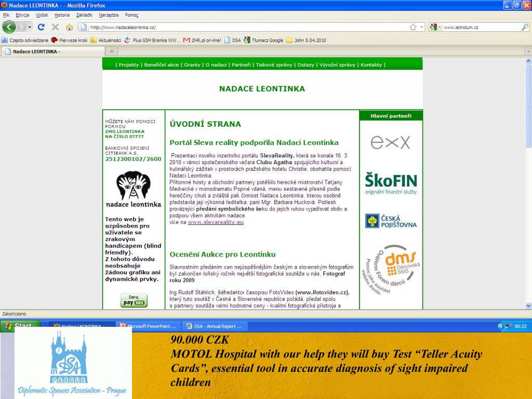Open the Kontakty page link
532x399 pixels.
click(371, 65)
